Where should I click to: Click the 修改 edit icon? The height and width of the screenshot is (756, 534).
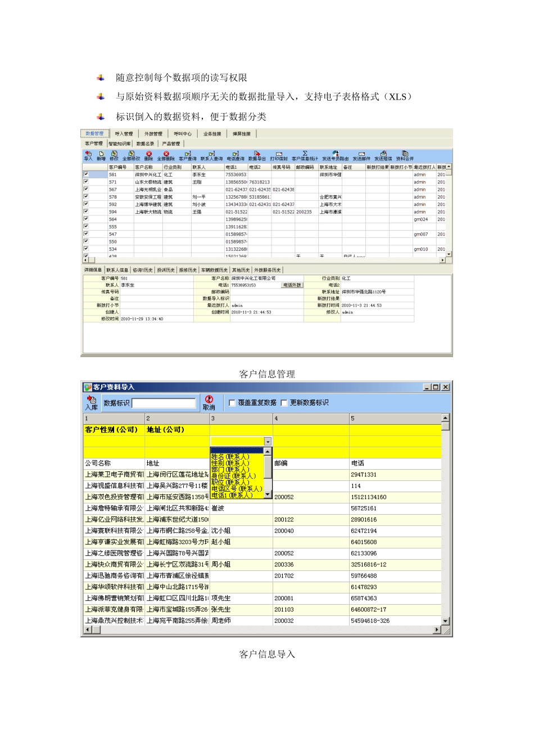[114, 156]
